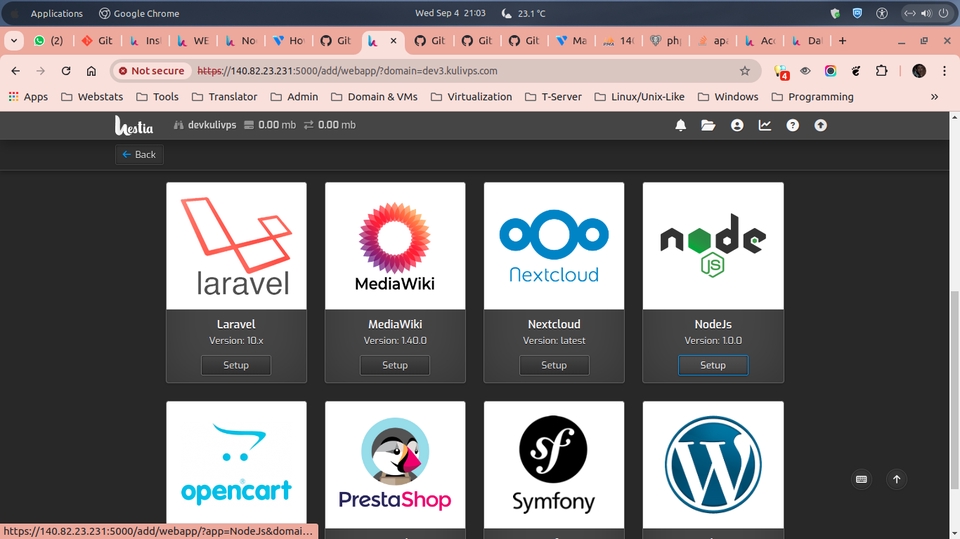This screenshot has width=960, height=539.
Task: Open the Applications menu in top panel
Action: pos(56,13)
